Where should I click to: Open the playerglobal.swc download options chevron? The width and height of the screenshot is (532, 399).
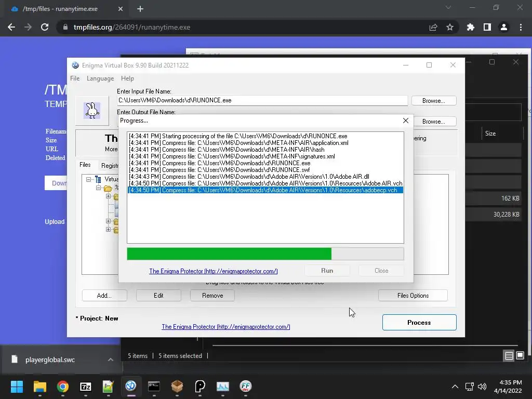tap(111, 360)
